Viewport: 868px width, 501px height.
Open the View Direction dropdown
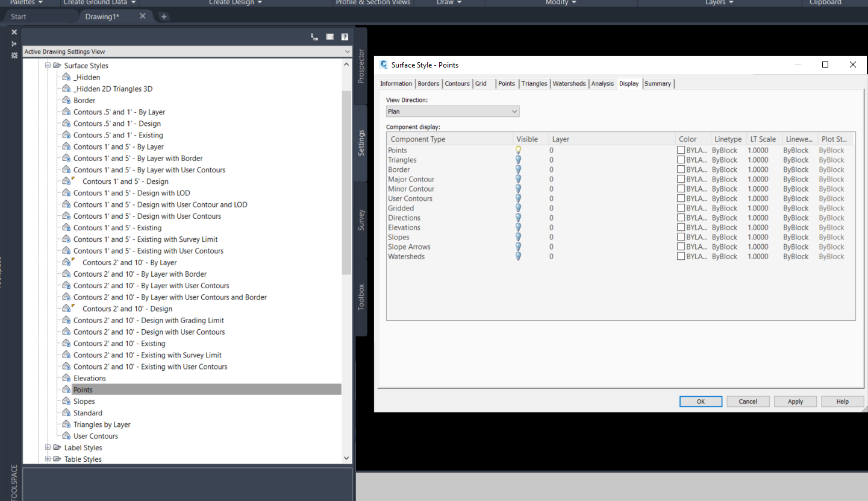tap(514, 111)
